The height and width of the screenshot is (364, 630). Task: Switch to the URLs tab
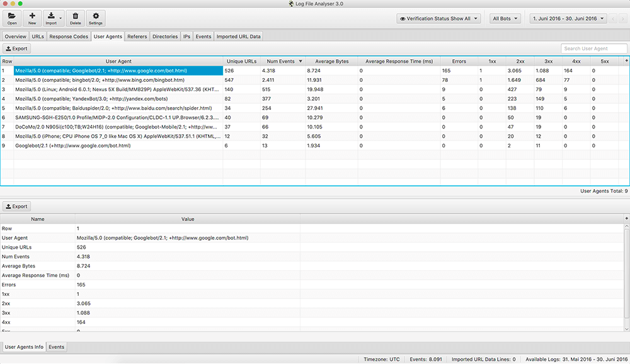click(38, 37)
